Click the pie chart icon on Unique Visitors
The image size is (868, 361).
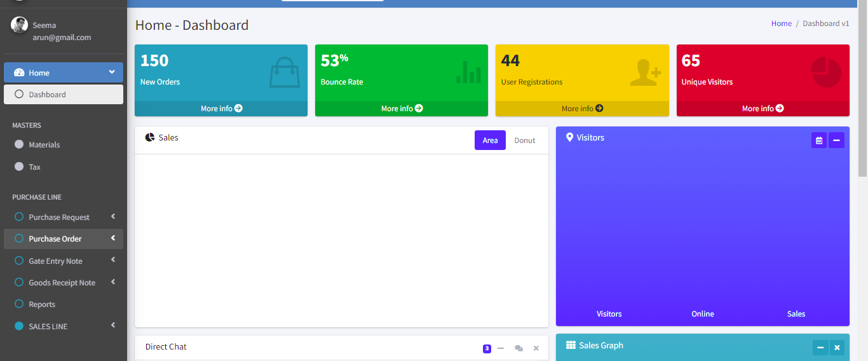click(825, 72)
